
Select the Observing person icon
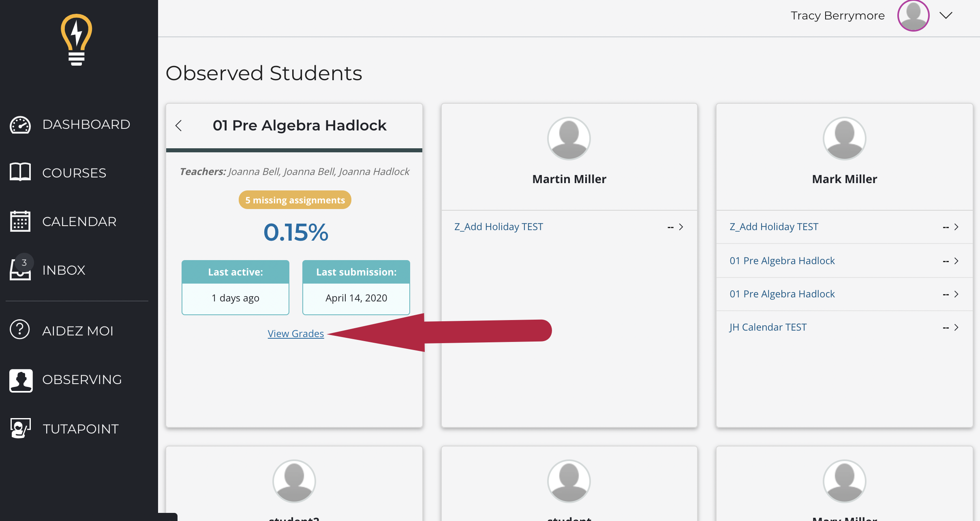21,380
